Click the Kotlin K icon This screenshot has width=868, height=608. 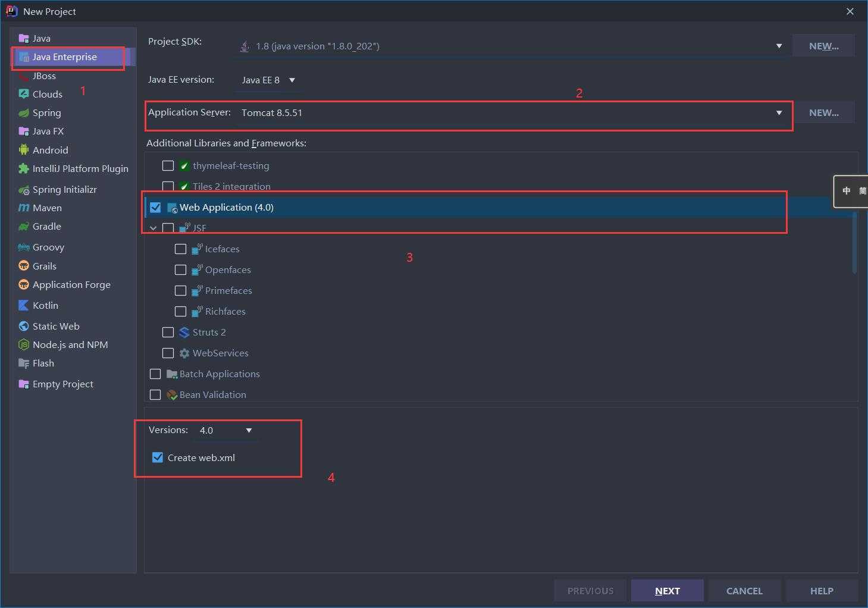24,305
